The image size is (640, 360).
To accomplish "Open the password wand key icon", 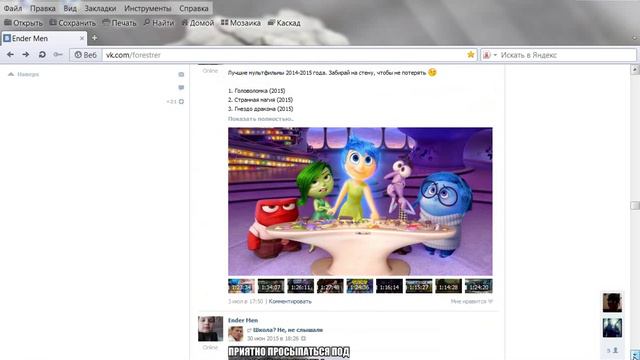I will tap(58, 55).
